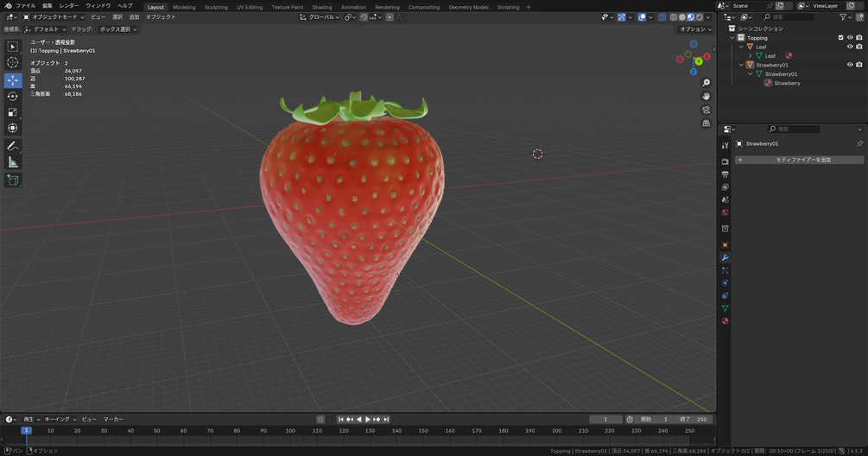Image resolution: width=868 pixels, height=456 pixels.
Task: Open the 追加 menu in viewport header
Action: 134,18
